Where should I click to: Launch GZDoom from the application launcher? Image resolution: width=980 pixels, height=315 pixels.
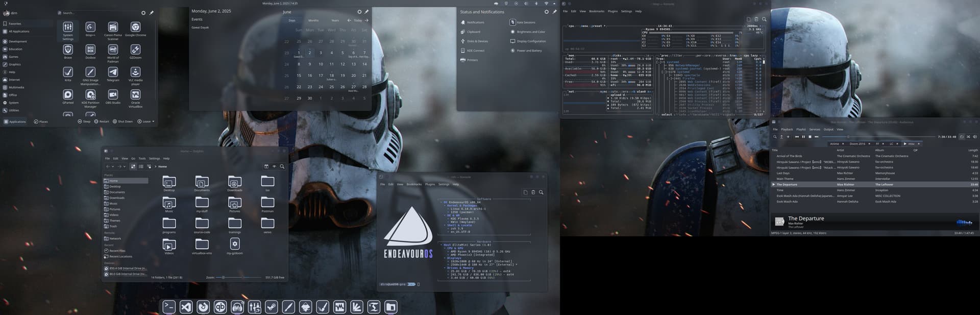coord(135,52)
